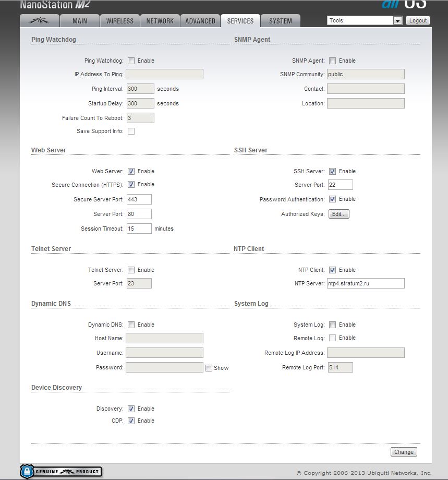Click the SNMP Contact field
448x480 pixels.
point(366,89)
